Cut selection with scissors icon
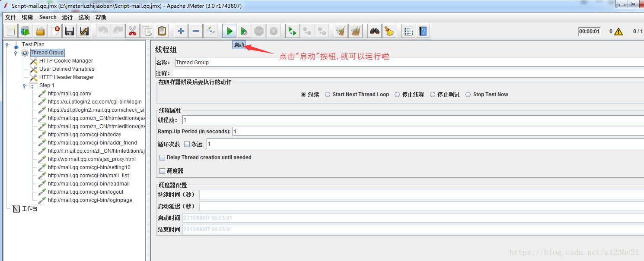 (133, 31)
